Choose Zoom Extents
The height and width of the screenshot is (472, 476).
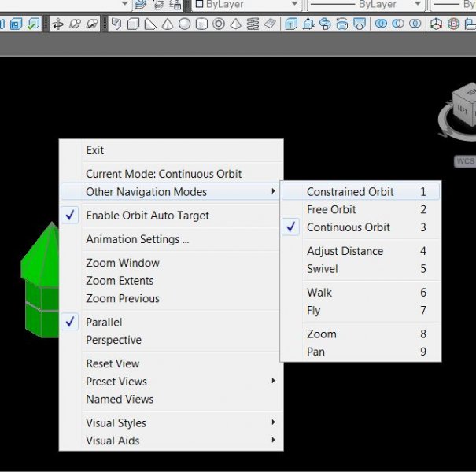[x=172, y=281]
